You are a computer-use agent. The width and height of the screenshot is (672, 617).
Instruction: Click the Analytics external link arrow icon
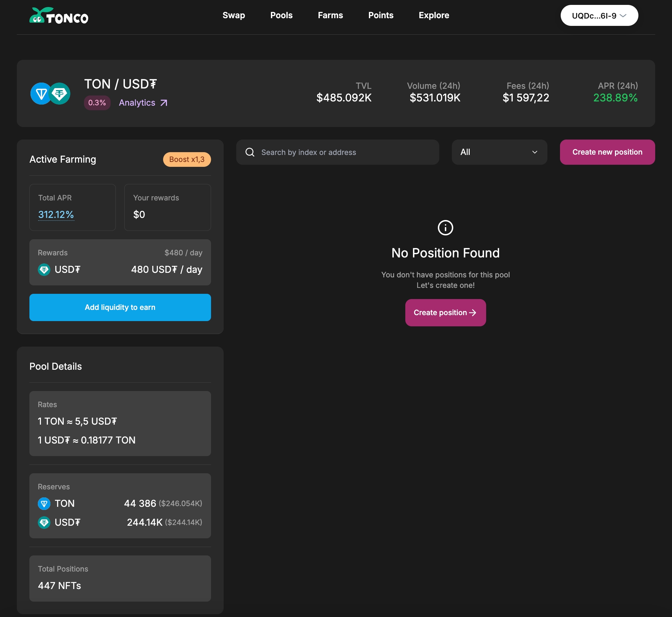[x=164, y=103]
